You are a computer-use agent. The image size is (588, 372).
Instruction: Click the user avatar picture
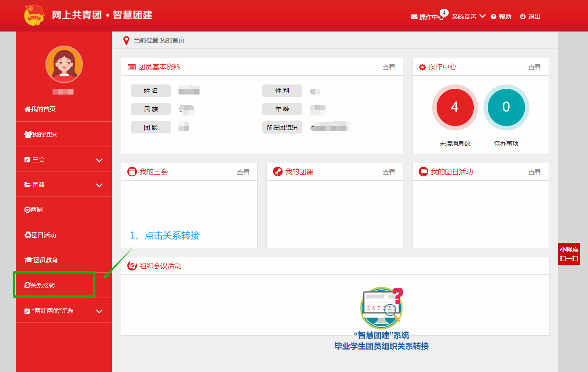pyautogui.click(x=64, y=64)
